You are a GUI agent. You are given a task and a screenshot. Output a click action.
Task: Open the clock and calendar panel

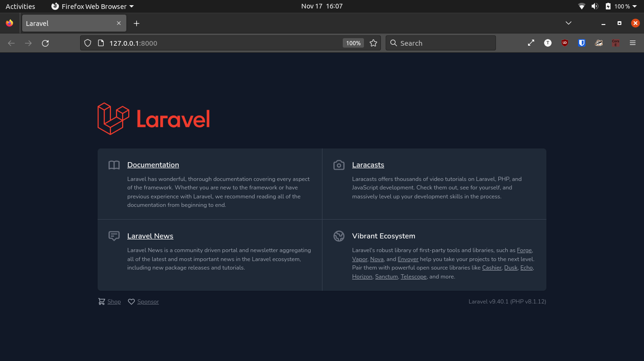[x=322, y=6]
